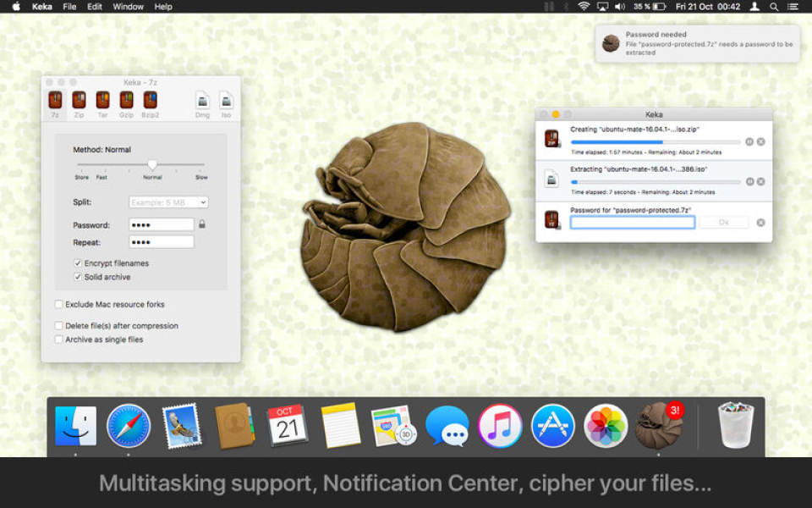Open the File menu
The width and height of the screenshot is (812, 508).
tap(69, 7)
